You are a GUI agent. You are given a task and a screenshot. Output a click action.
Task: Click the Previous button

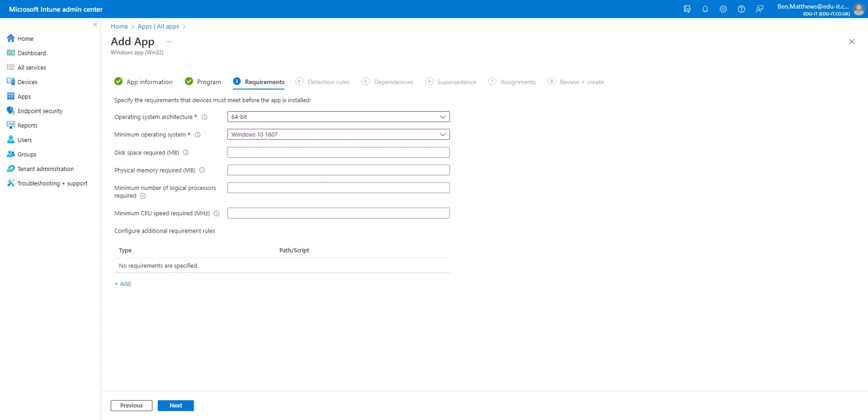pyautogui.click(x=132, y=405)
